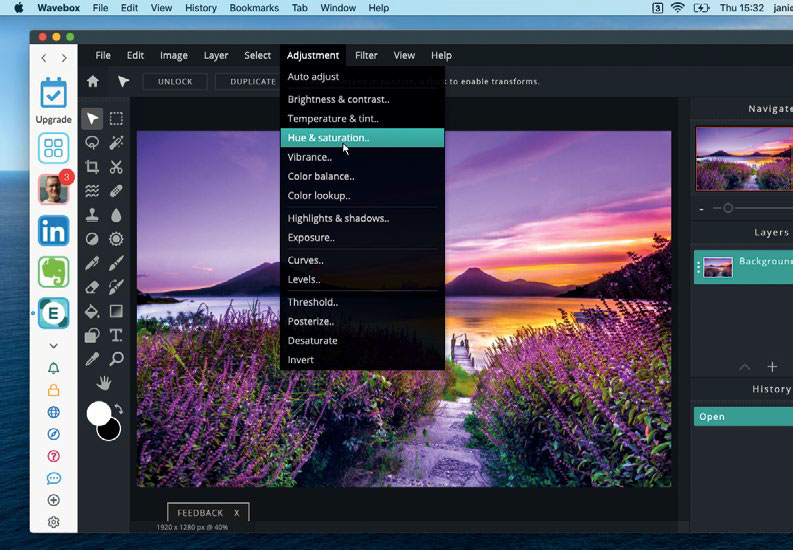
Task: Choose Brightness & contrast menu entry
Action: (362, 100)
